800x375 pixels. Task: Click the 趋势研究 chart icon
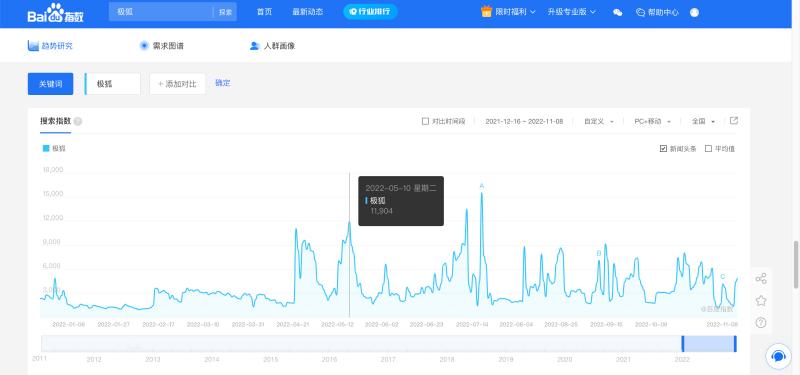[33, 46]
